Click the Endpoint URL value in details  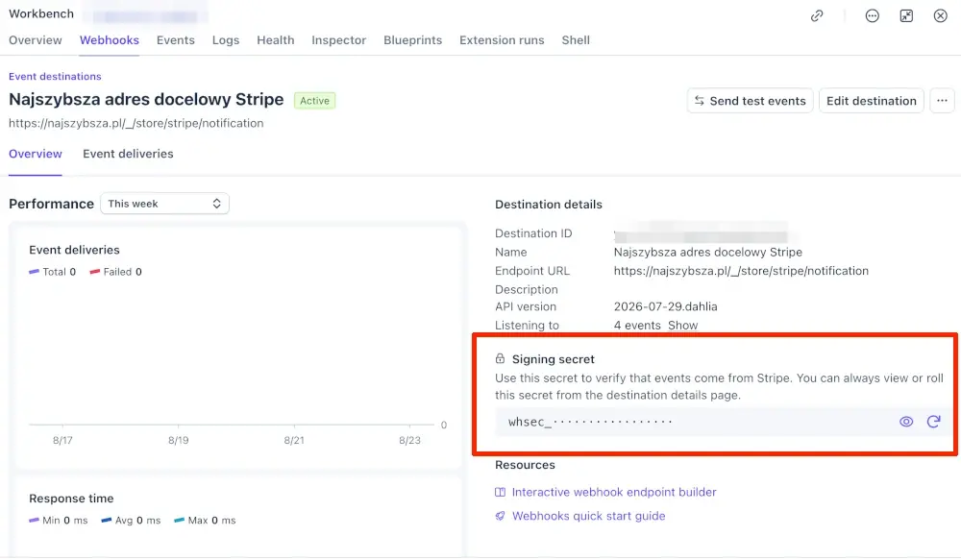point(741,271)
